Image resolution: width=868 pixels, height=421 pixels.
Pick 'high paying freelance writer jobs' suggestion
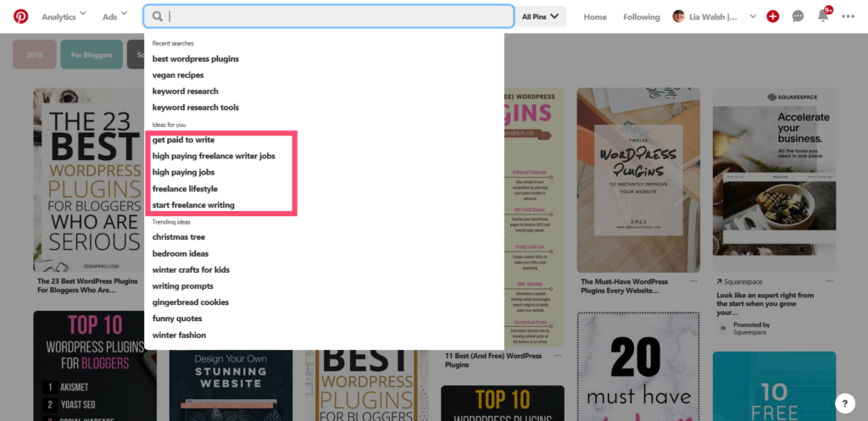point(214,156)
